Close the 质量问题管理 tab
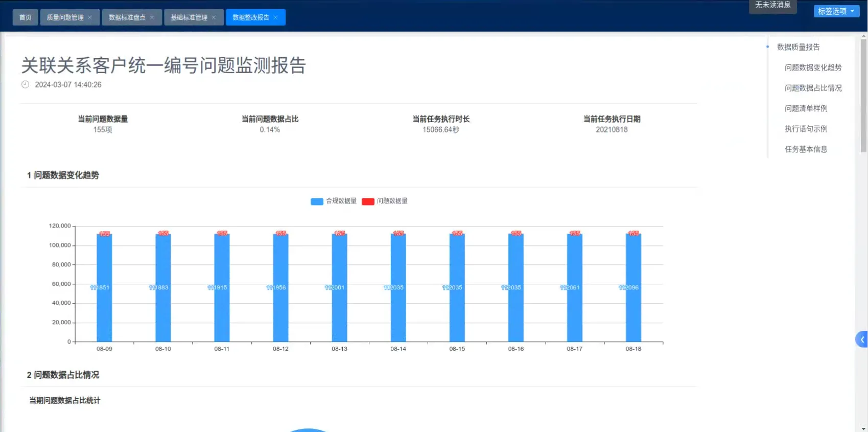This screenshot has width=868, height=432. 90,17
